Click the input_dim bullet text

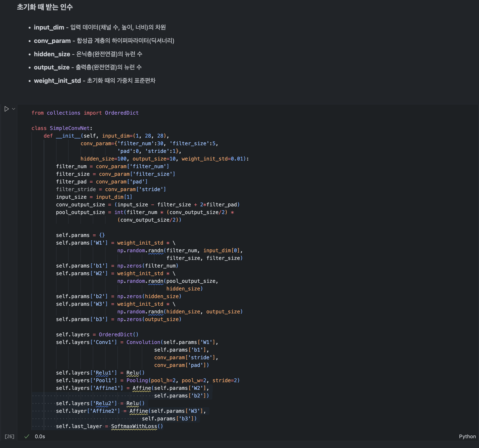point(100,27)
